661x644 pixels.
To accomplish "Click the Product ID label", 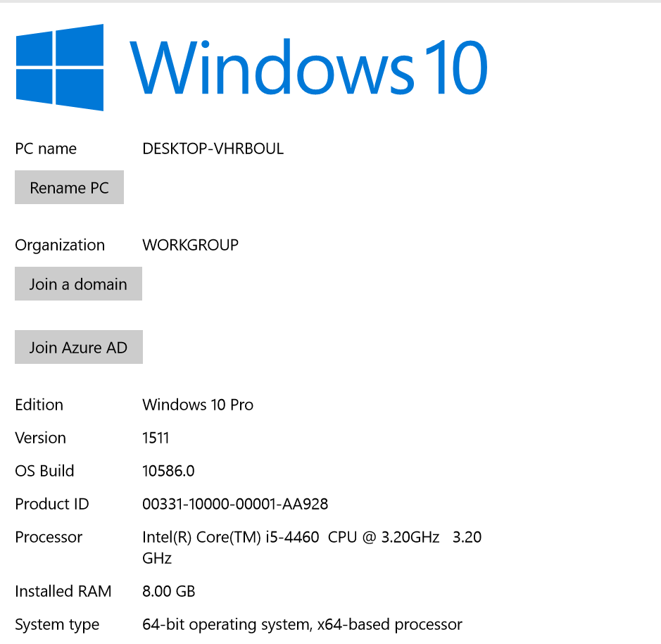I will click(52, 504).
